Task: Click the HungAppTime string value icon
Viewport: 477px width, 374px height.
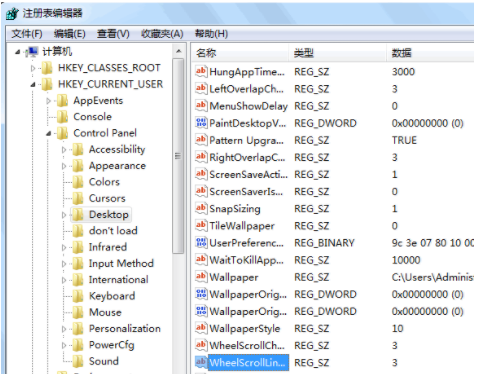Action: point(201,72)
